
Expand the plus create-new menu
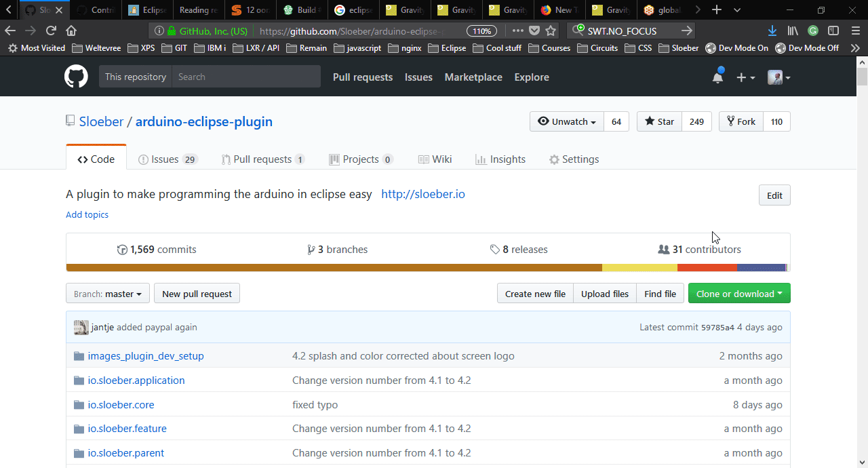(x=745, y=77)
